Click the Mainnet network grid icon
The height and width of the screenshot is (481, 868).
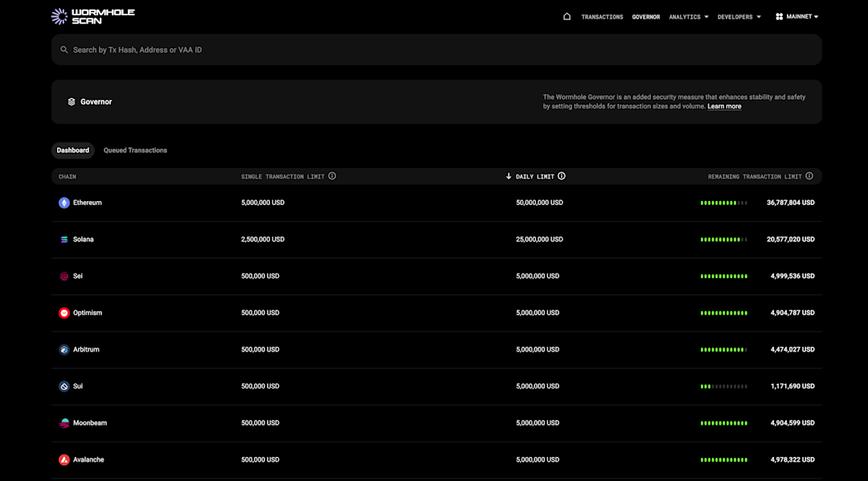coord(779,17)
